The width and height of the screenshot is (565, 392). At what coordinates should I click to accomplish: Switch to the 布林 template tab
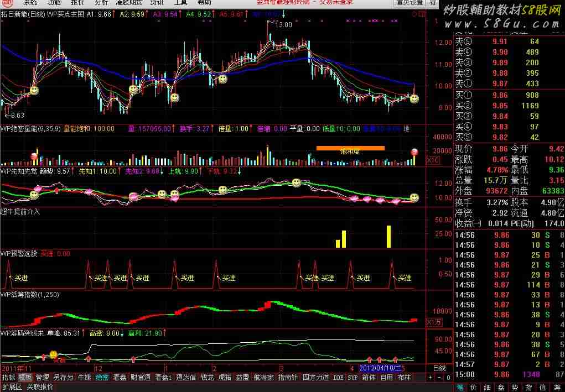(404, 377)
